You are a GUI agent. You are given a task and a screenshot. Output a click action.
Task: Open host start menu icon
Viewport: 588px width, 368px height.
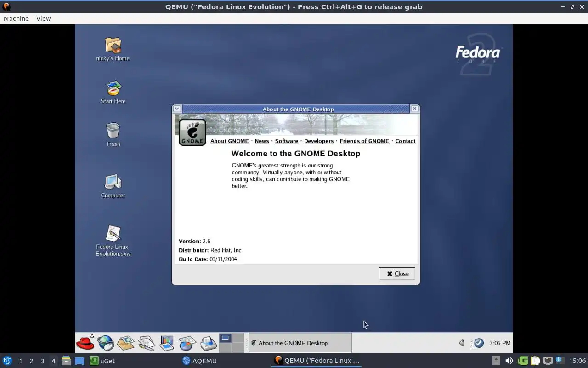click(7, 361)
